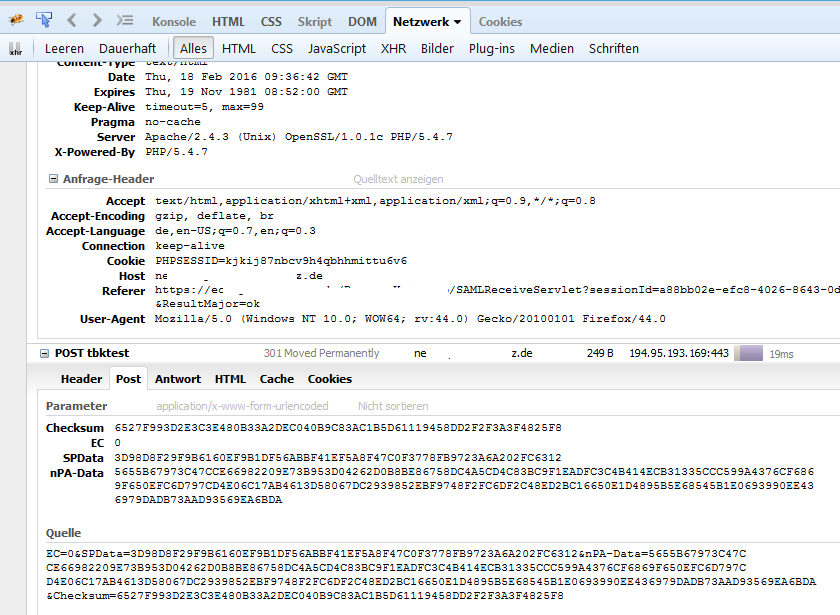Toggle the Dauerhaft persist option
The image size is (840, 615).
(127, 48)
